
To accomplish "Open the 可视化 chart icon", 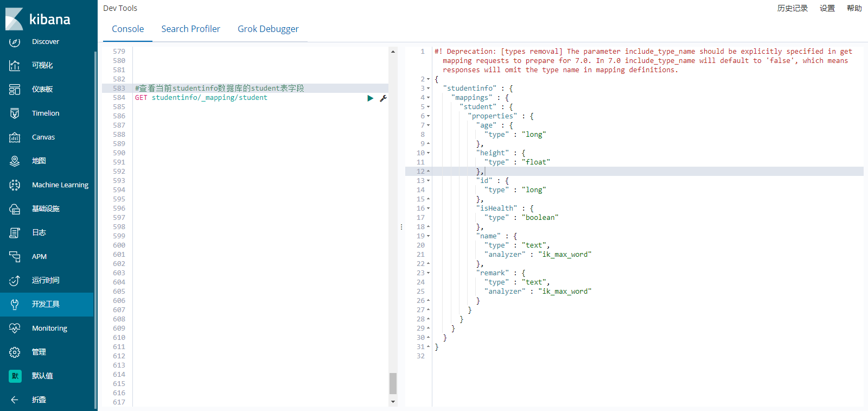I will pyautogui.click(x=15, y=65).
